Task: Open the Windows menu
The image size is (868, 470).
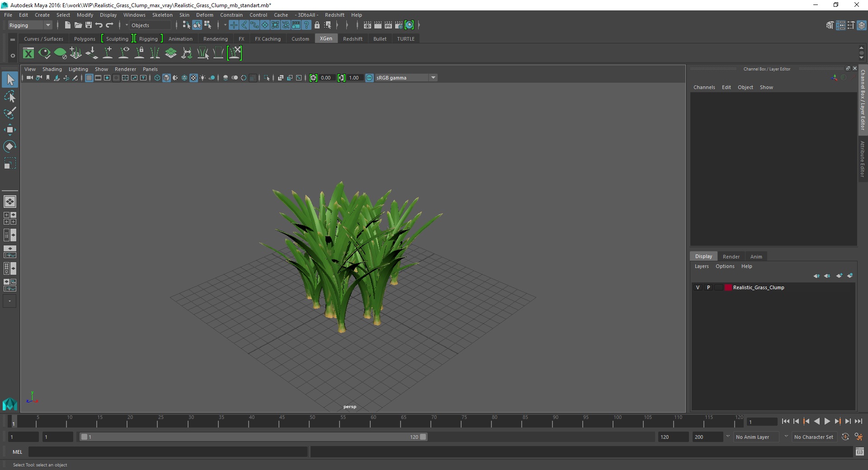Action: [134, 15]
